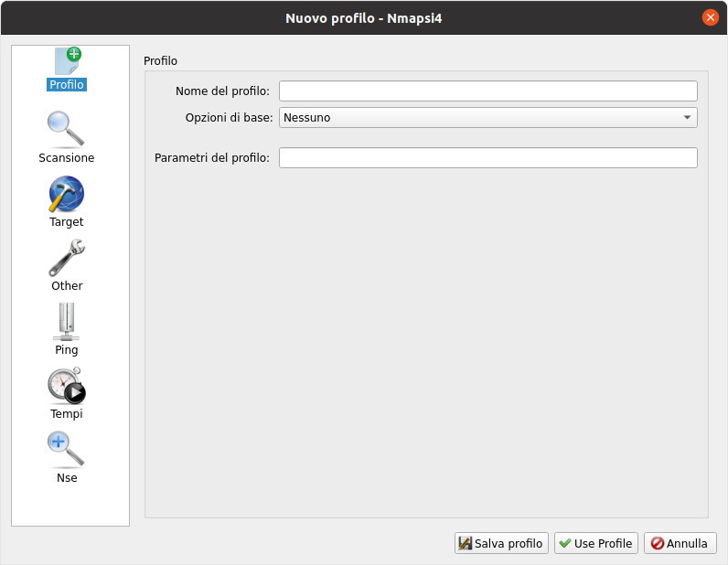Viewport: 728px width, 565px height.
Task: Switch to the Nse section label
Action: [x=67, y=478]
